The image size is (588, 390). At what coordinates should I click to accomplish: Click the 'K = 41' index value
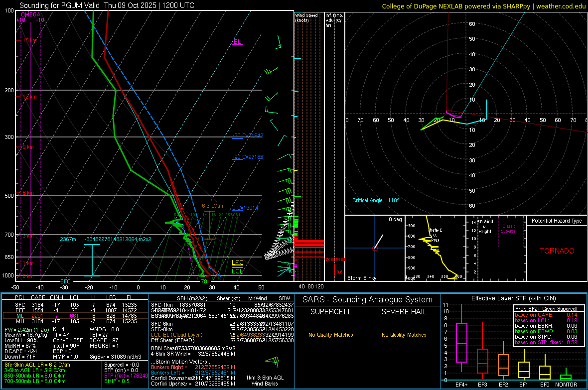pyautogui.click(x=60, y=329)
